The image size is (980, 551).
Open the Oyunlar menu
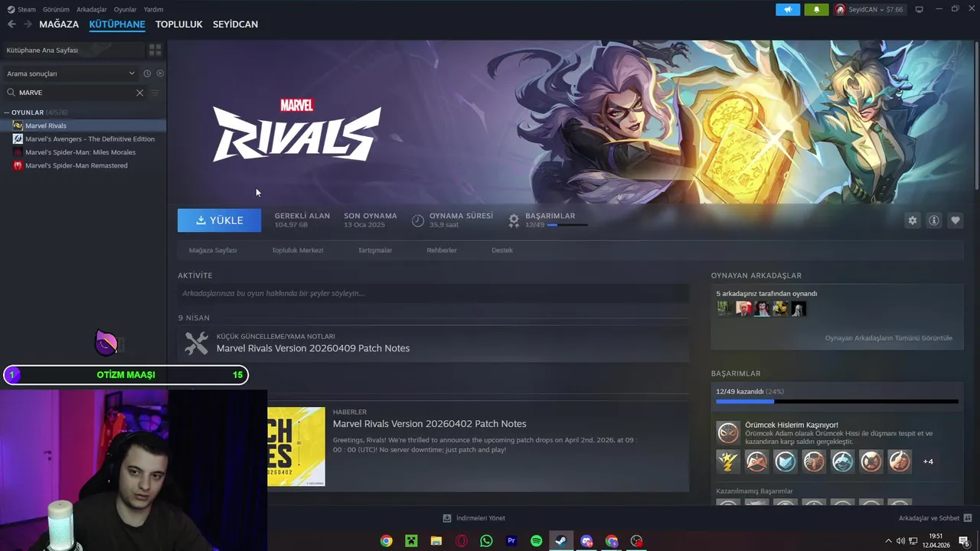pyautogui.click(x=125, y=9)
